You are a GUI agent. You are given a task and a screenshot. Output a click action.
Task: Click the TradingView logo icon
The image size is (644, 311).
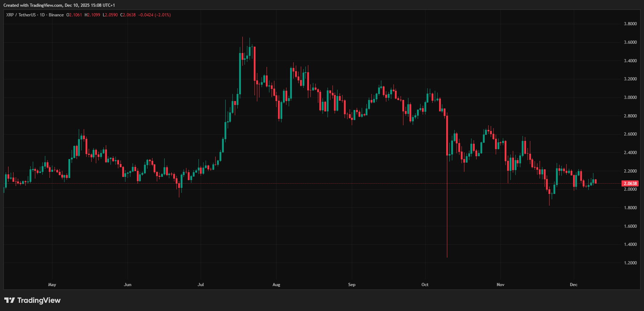pos(10,300)
